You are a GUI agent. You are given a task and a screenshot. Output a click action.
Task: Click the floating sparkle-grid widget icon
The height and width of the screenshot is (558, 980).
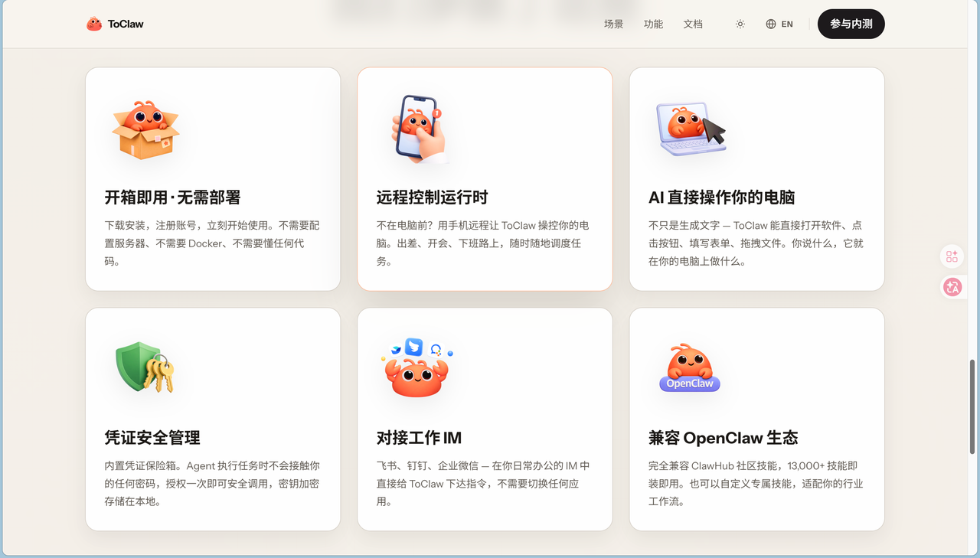pyautogui.click(x=952, y=256)
